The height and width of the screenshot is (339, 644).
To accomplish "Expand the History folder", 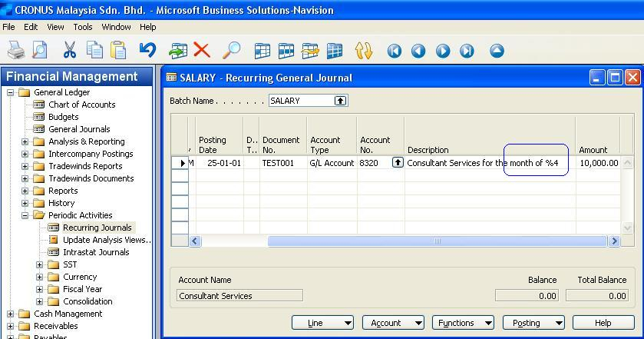I will [x=25, y=203].
